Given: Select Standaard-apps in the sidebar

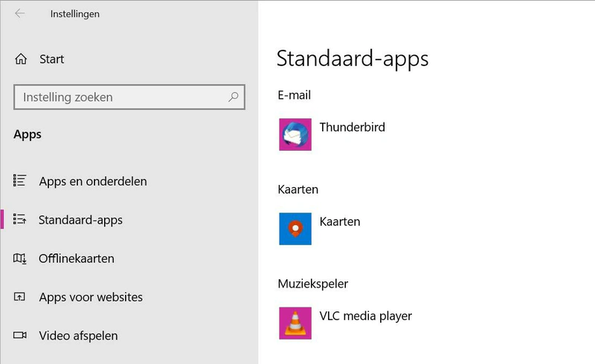Looking at the screenshot, I should [80, 220].
